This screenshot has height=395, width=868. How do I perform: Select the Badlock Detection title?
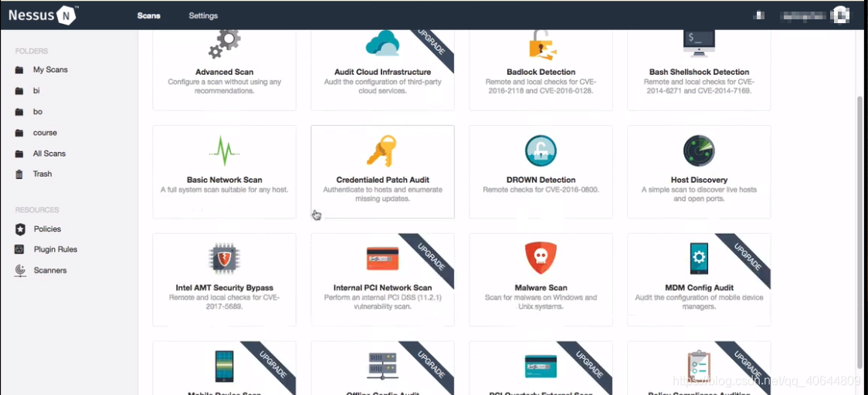[541, 72]
